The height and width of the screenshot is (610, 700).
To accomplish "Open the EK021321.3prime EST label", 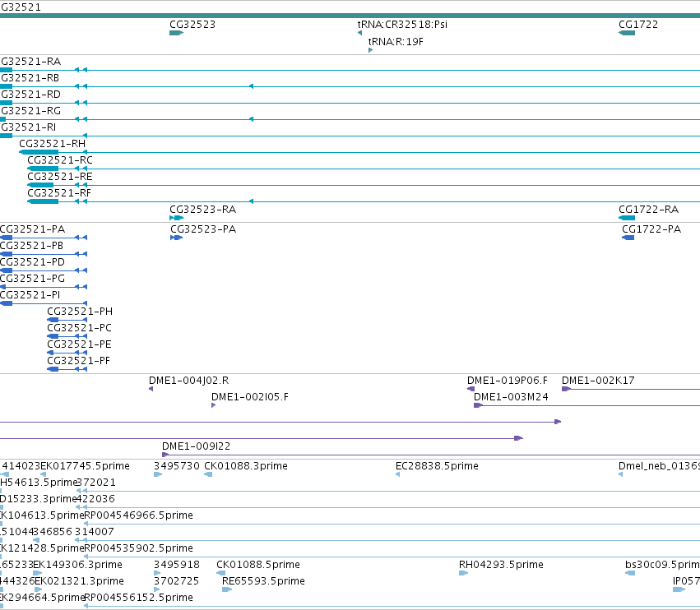I will [80, 581].
